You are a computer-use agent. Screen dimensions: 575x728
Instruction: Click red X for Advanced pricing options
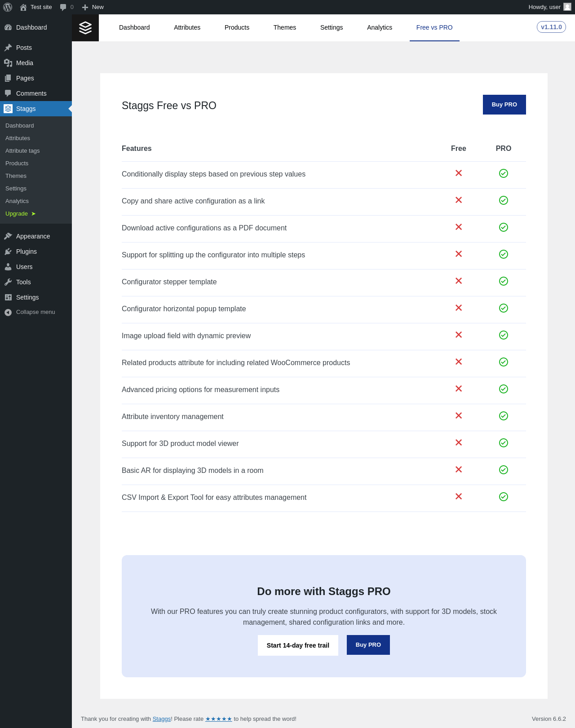coord(459,388)
